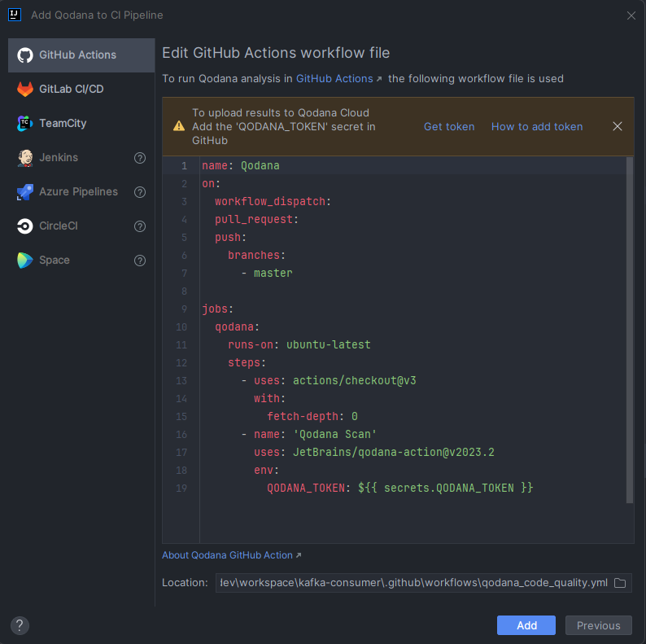Close the Add Qodana dialog
The height and width of the screenshot is (644, 646).
click(631, 15)
